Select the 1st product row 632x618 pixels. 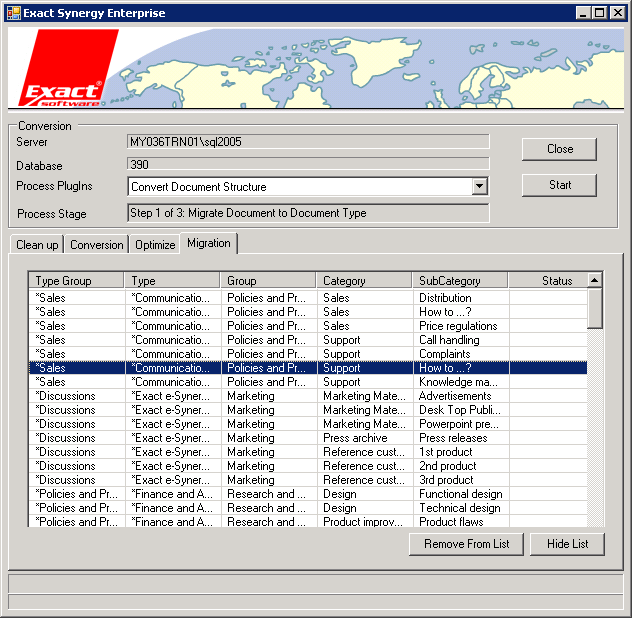308,452
